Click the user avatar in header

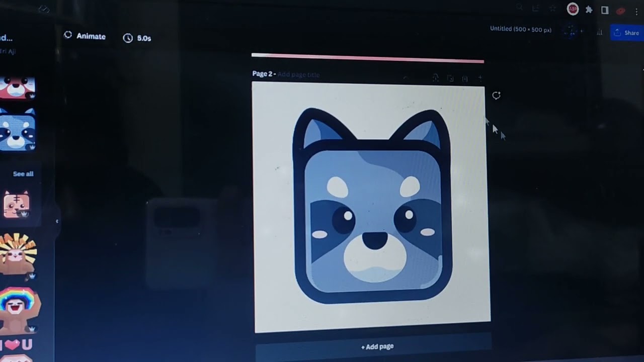(571, 32)
